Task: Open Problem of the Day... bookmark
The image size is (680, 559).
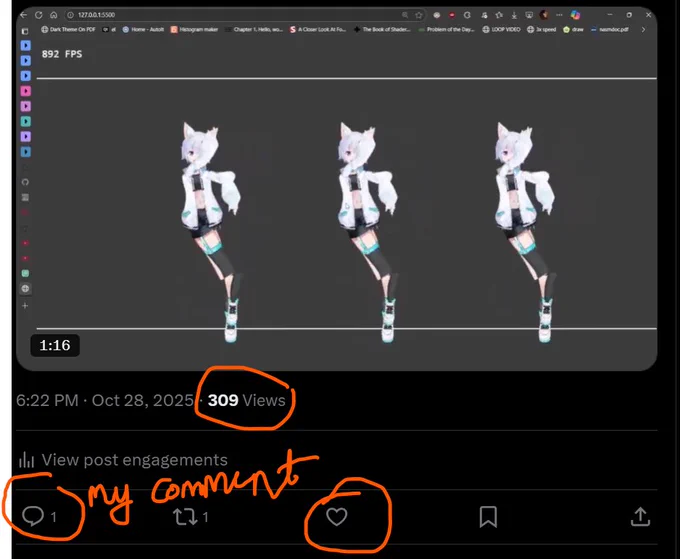Action: pos(447,29)
